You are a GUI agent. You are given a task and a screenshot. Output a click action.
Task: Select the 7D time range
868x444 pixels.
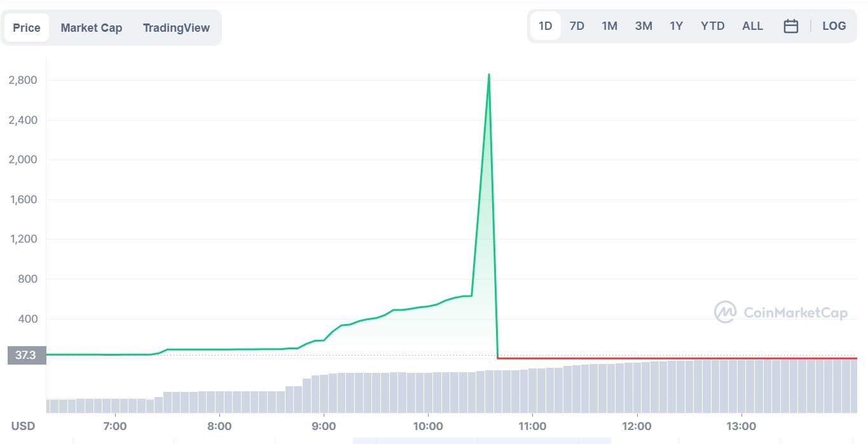click(577, 26)
